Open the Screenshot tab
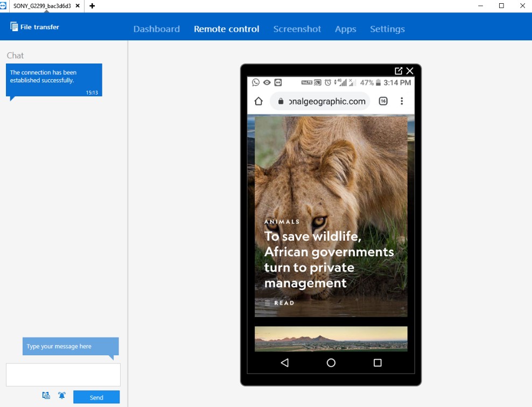Image resolution: width=532 pixels, height=407 pixels. click(297, 29)
